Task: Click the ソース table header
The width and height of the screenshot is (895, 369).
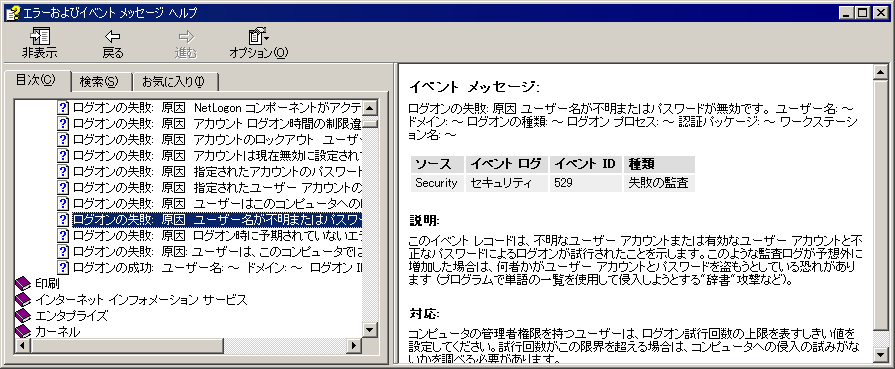Action: (437, 165)
